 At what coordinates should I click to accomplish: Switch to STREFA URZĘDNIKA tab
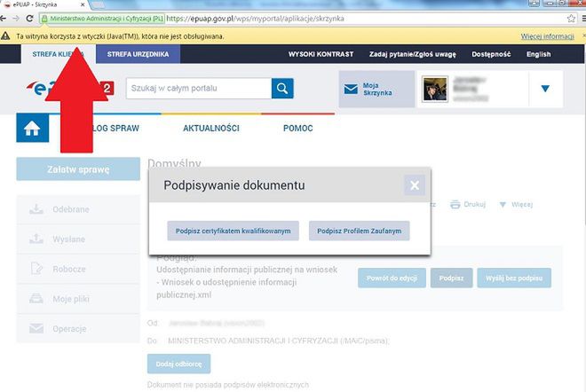pyautogui.click(x=138, y=54)
